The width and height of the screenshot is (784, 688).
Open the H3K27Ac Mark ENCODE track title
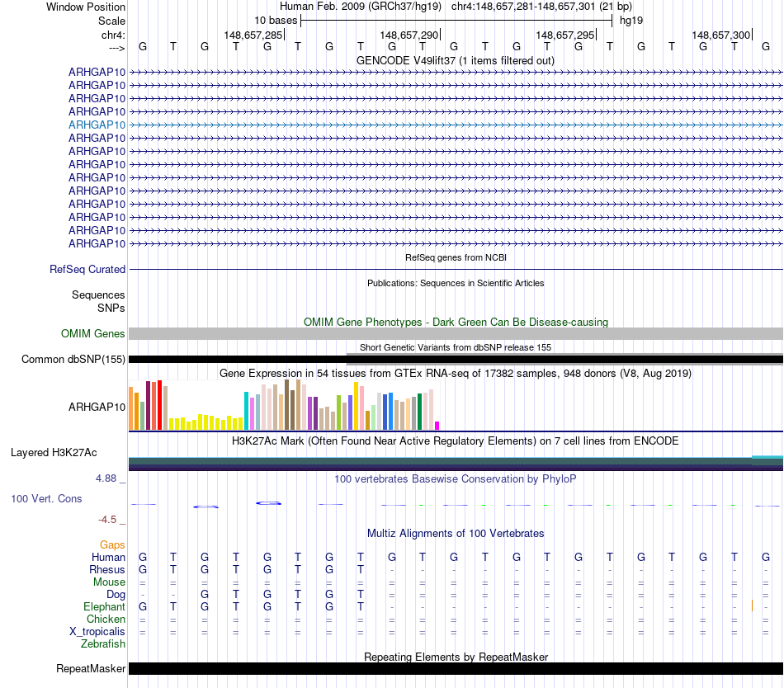[x=456, y=441]
